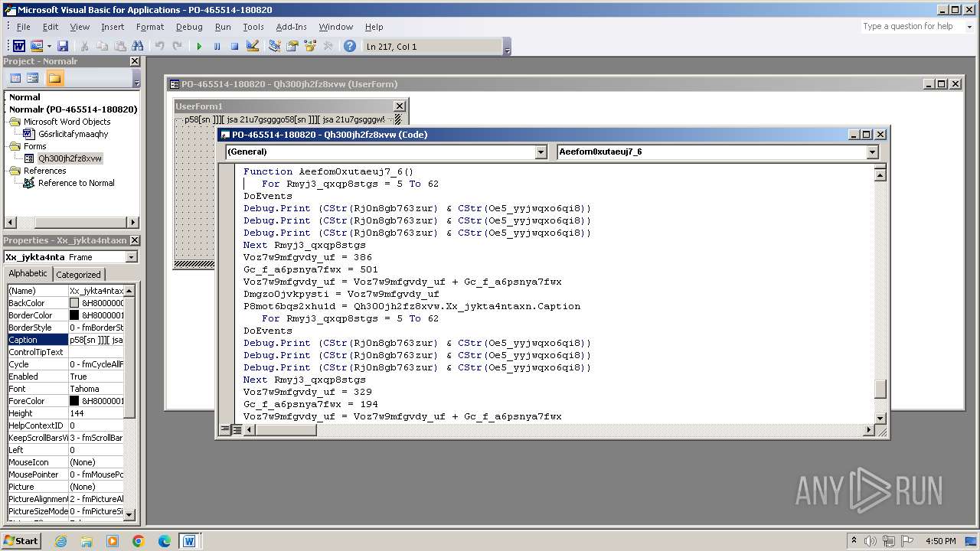Click the VBA Help question mark icon
980x551 pixels.
tap(350, 47)
